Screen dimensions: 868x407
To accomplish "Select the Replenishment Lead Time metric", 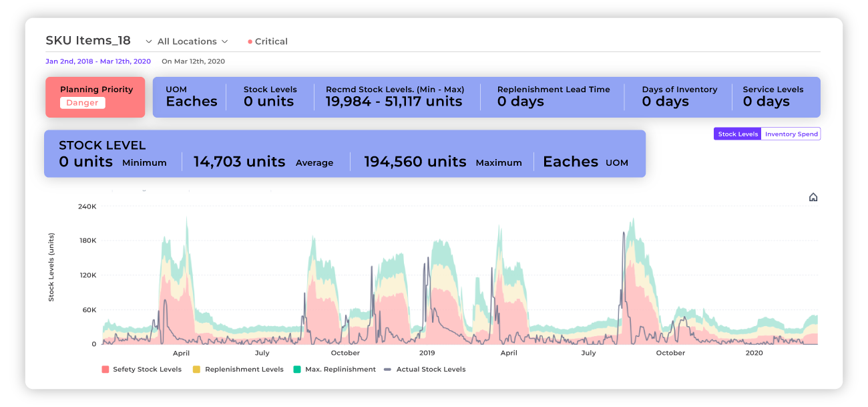I will [554, 96].
